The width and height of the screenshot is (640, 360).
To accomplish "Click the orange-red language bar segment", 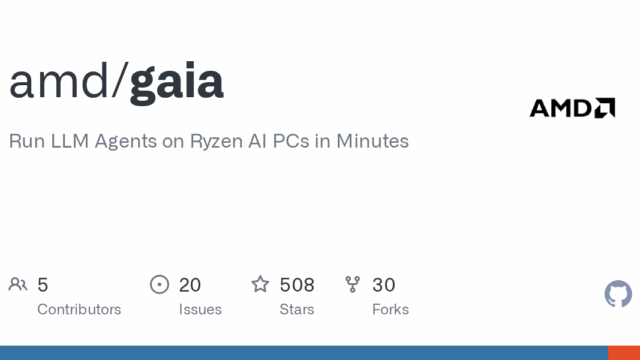I will (624, 353).
